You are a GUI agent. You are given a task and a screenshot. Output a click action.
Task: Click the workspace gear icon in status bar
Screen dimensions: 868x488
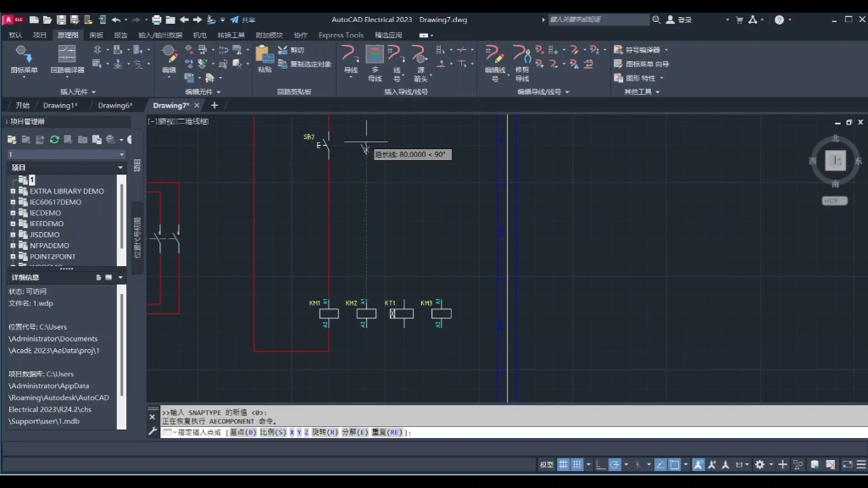click(759, 465)
